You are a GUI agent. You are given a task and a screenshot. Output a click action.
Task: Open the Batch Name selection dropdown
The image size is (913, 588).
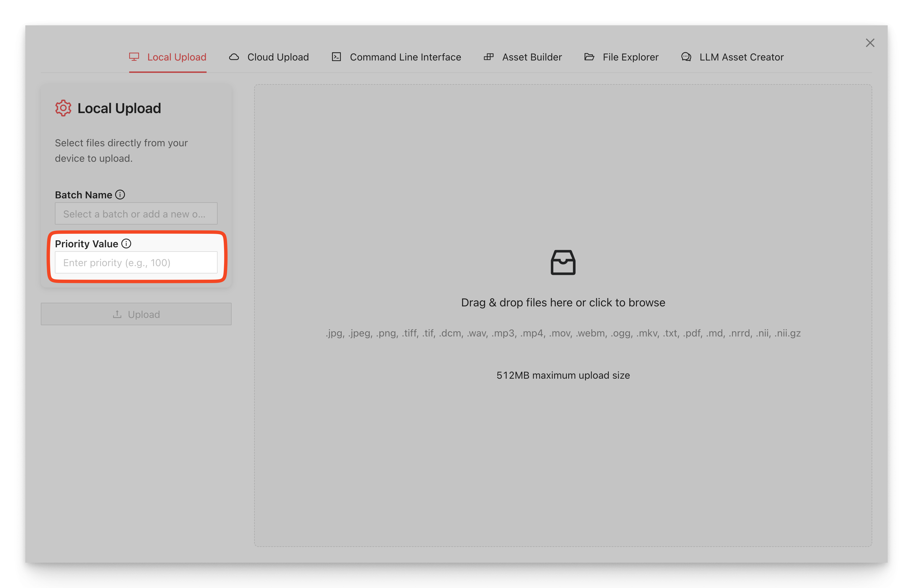pyautogui.click(x=136, y=214)
